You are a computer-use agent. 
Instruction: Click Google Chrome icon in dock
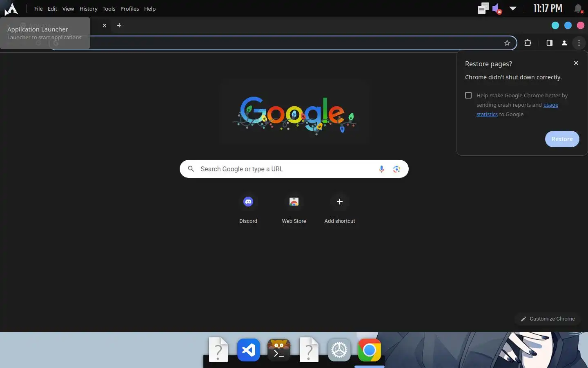point(370,350)
